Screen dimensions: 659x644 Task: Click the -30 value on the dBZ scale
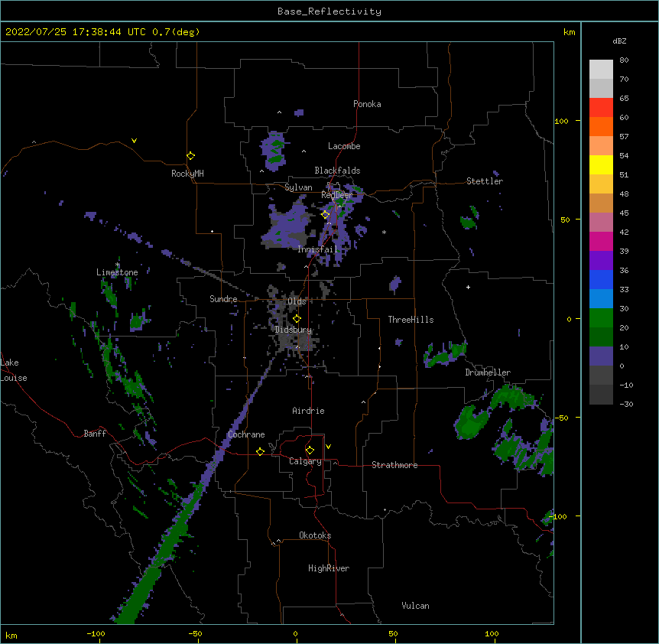(x=626, y=404)
